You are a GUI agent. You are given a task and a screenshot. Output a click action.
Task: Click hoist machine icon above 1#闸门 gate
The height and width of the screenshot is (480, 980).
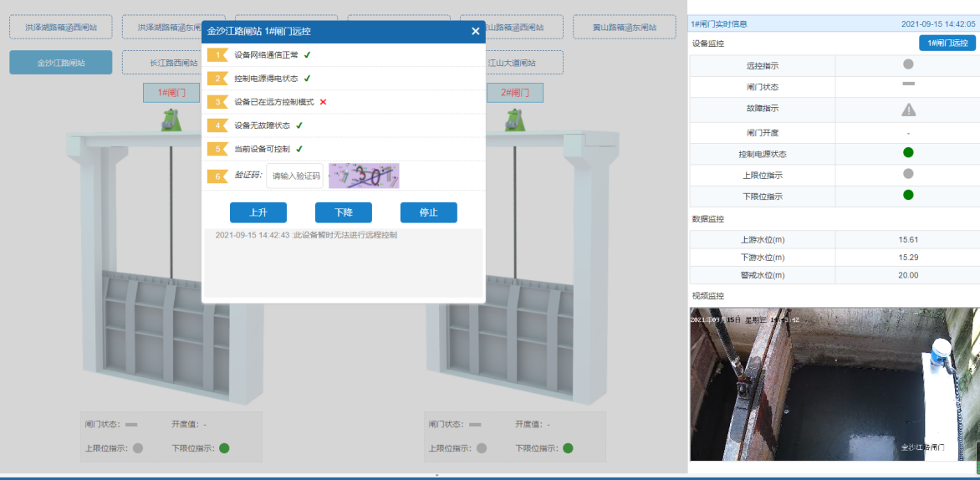coord(172,120)
